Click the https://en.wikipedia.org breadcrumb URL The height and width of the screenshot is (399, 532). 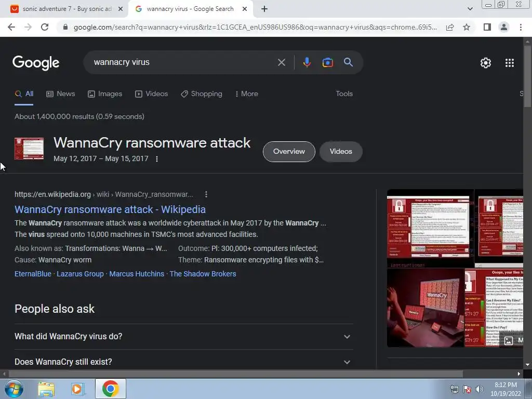pos(52,194)
